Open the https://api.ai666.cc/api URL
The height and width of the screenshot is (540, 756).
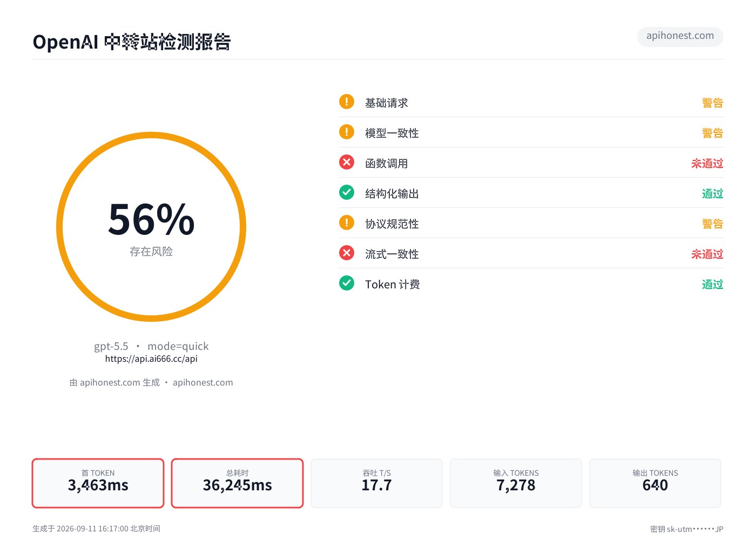pyautogui.click(x=151, y=359)
